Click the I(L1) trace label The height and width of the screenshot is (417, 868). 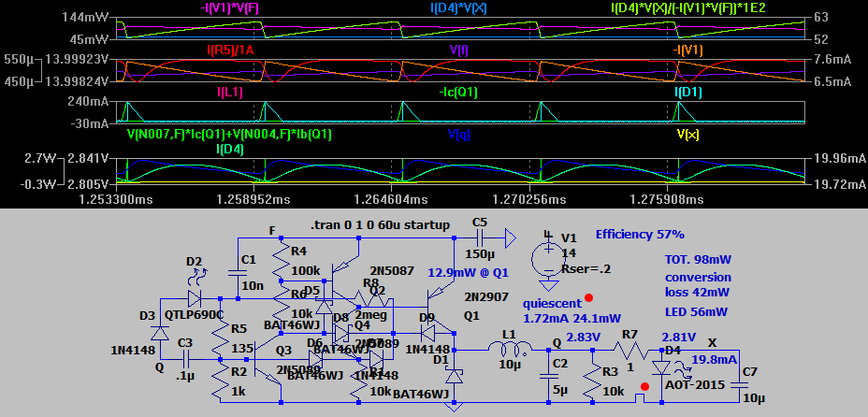[x=230, y=93]
